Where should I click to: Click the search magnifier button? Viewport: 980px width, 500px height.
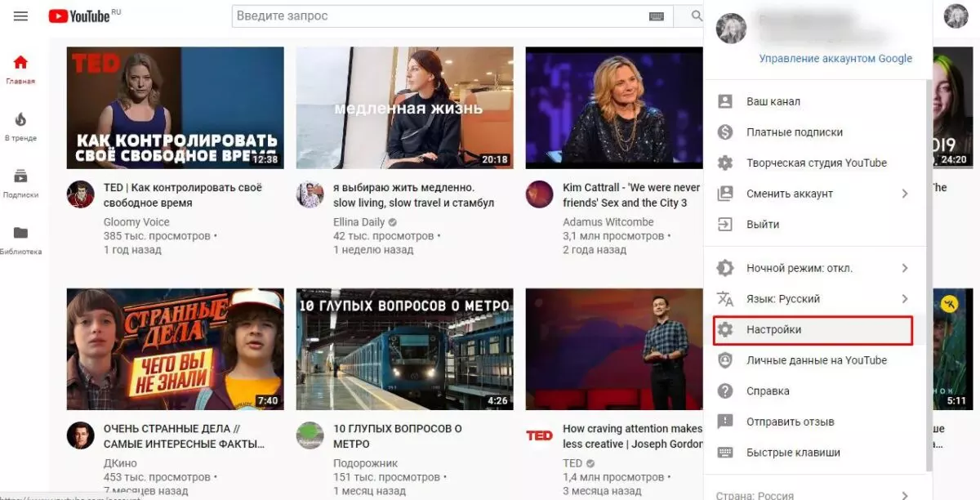(697, 16)
